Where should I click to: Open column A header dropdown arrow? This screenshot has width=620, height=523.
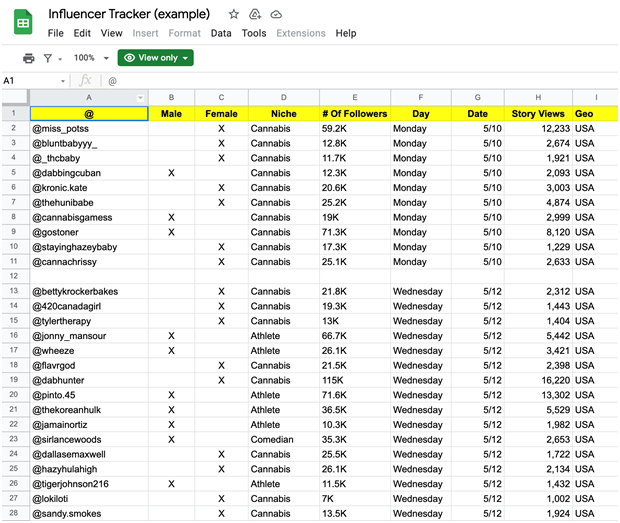pos(140,97)
